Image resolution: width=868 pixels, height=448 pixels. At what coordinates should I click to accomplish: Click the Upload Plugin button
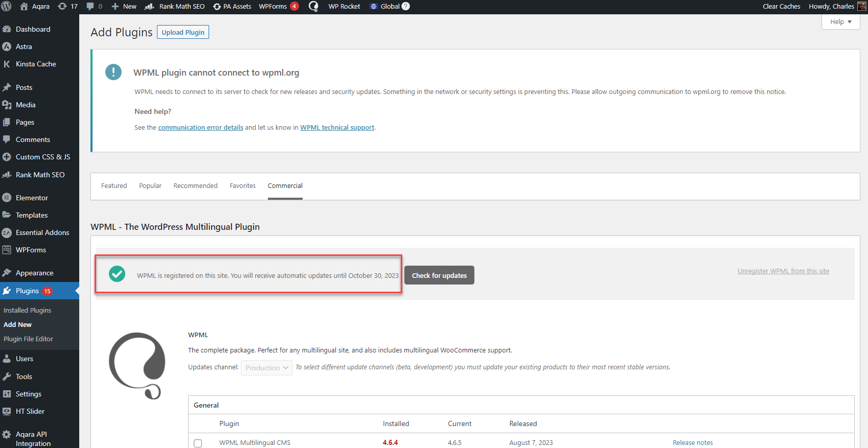[183, 32]
